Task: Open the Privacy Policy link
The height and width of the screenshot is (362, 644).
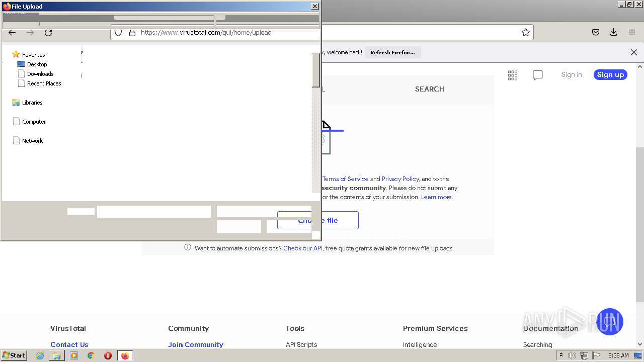Action: point(400,179)
